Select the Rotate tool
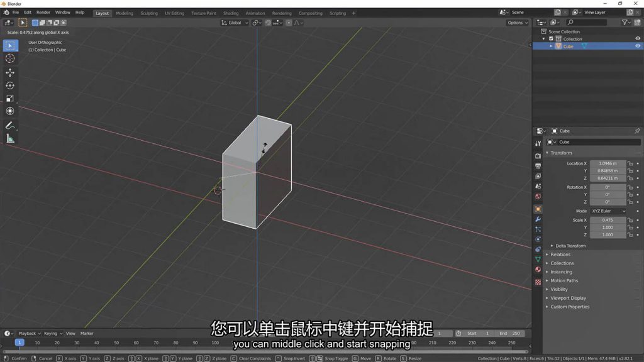Viewport: 644px width, 362px height. pos(10,85)
